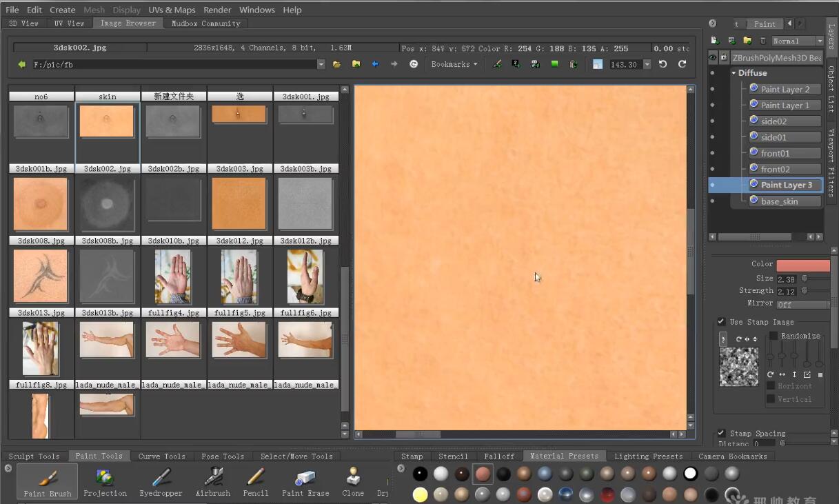Click the refresh folder icon in browser toolbar

pos(414,64)
